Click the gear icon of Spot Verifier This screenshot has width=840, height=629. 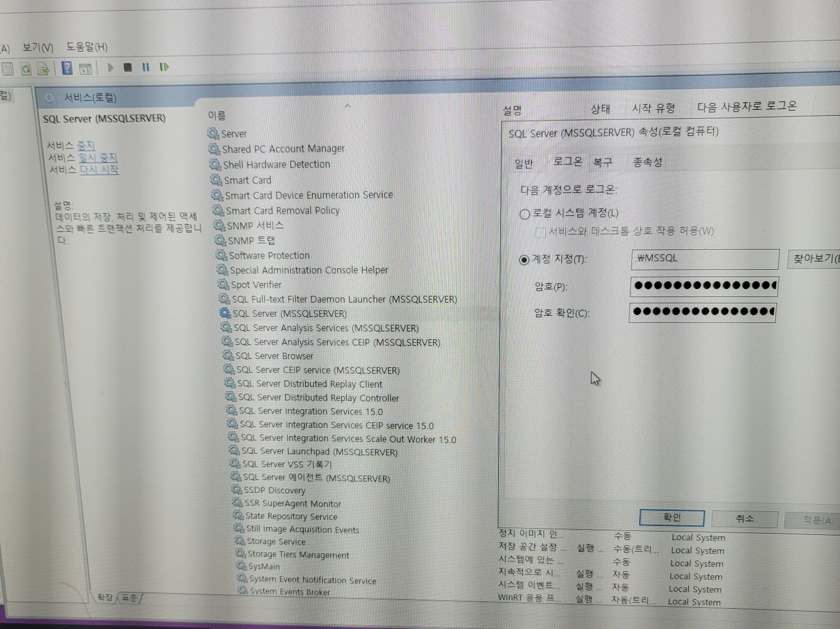(x=223, y=285)
